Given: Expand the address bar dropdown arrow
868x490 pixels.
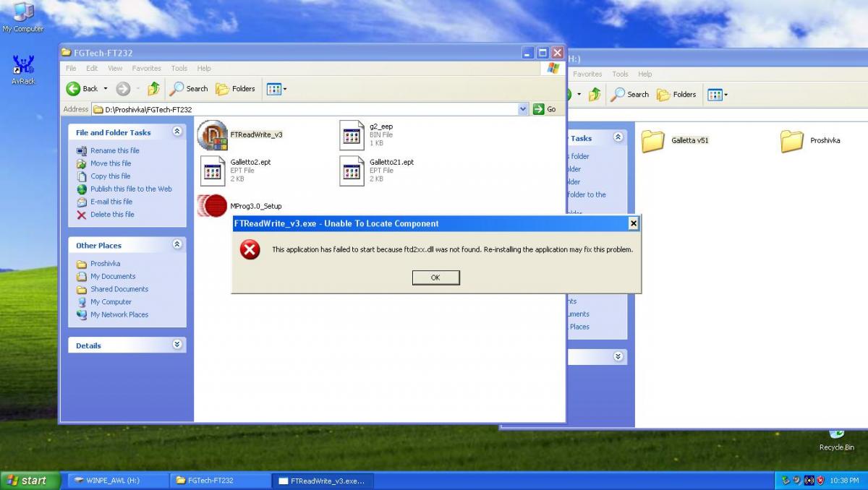Looking at the screenshot, I should coord(524,109).
